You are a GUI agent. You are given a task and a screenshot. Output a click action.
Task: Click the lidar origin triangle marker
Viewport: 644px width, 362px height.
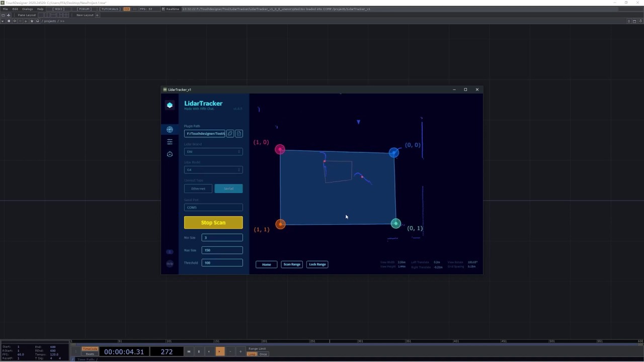pos(358,122)
